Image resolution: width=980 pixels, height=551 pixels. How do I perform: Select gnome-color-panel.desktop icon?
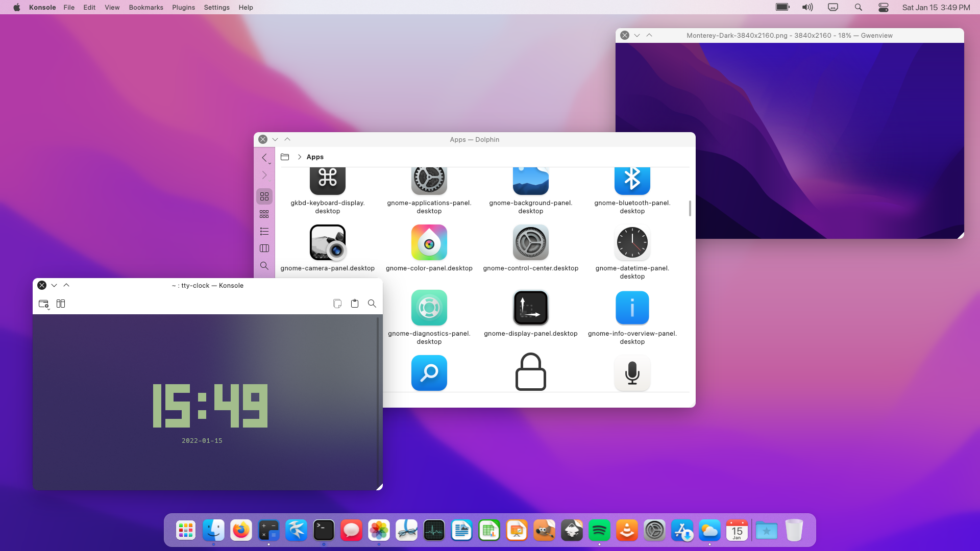pos(429,243)
